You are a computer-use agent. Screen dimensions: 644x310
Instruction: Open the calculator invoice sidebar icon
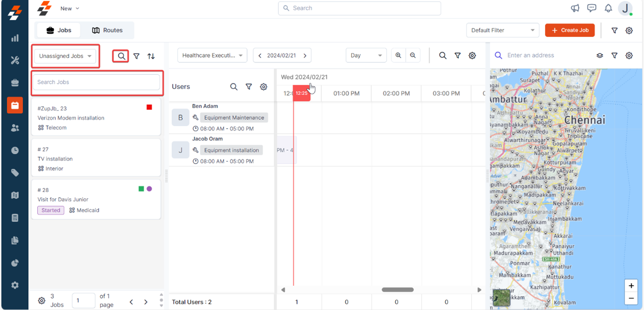(15, 217)
